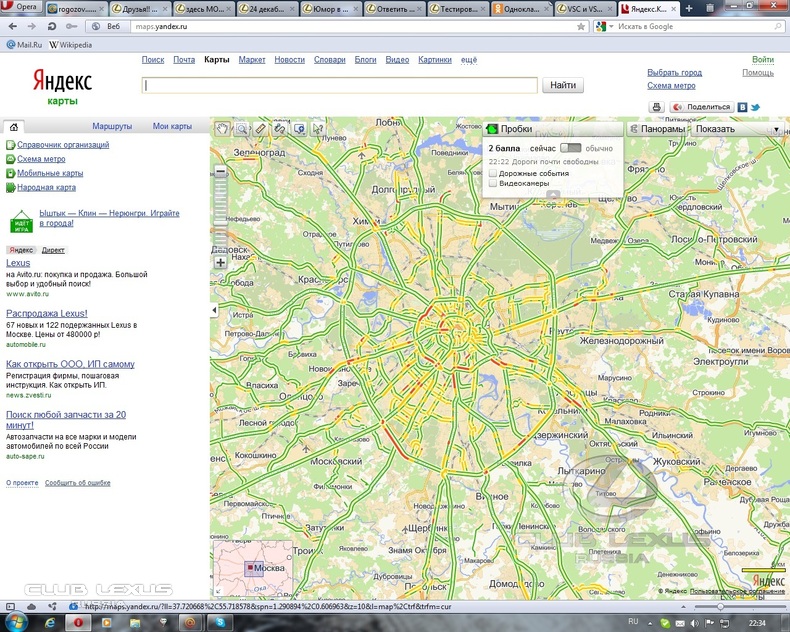Viewport: 790px width, 632px height.
Task: Select the 'What's here' pointer tool
Action: tap(318, 129)
